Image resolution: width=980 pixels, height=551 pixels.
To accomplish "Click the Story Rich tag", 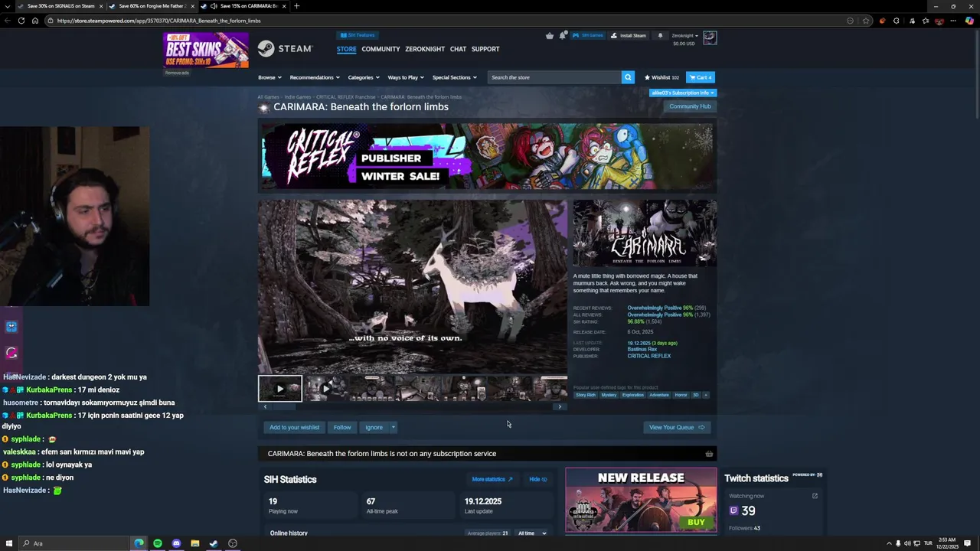I will click(x=585, y=395).
